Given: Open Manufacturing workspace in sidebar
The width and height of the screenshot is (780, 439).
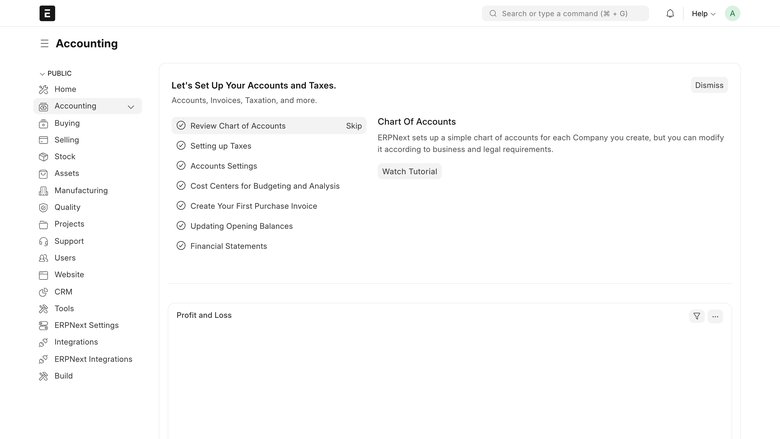Looking at the screenshot, I should (88, 190).
